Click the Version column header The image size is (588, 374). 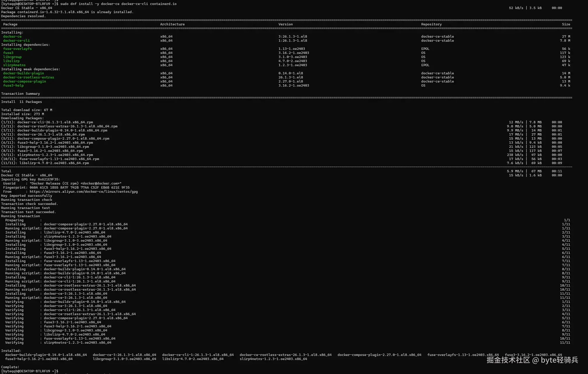tap(285, 24)
